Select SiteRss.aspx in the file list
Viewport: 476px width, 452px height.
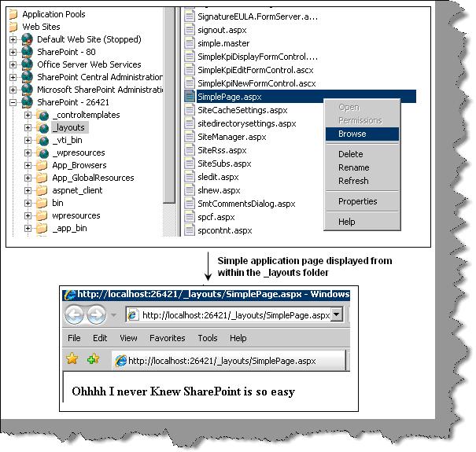[x=222, y=150]
